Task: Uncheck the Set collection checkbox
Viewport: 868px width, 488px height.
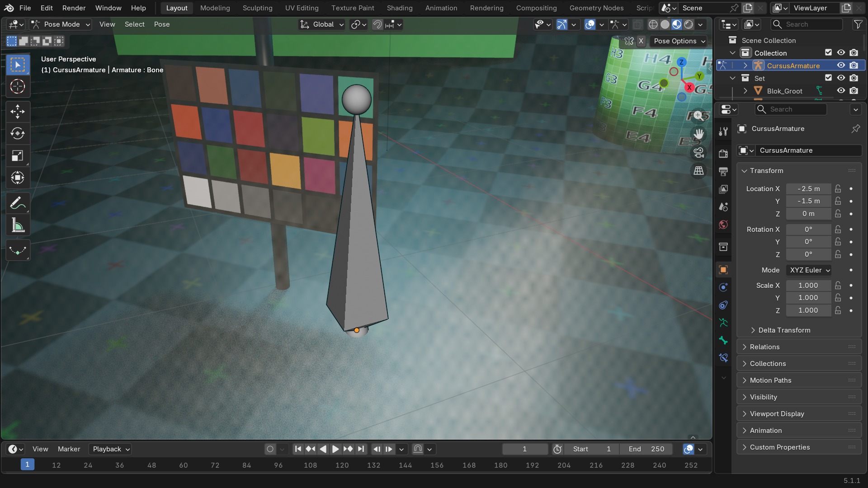Action: (828, 78)
